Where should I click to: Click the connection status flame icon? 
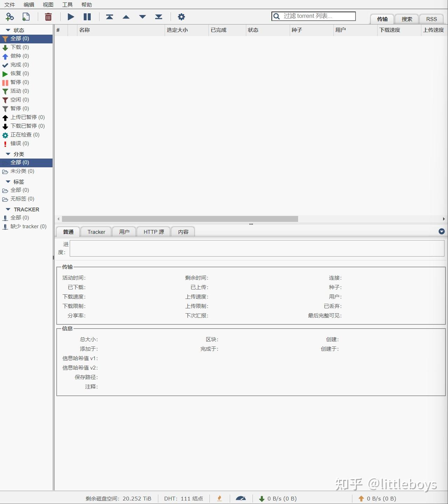pos(219,498)
